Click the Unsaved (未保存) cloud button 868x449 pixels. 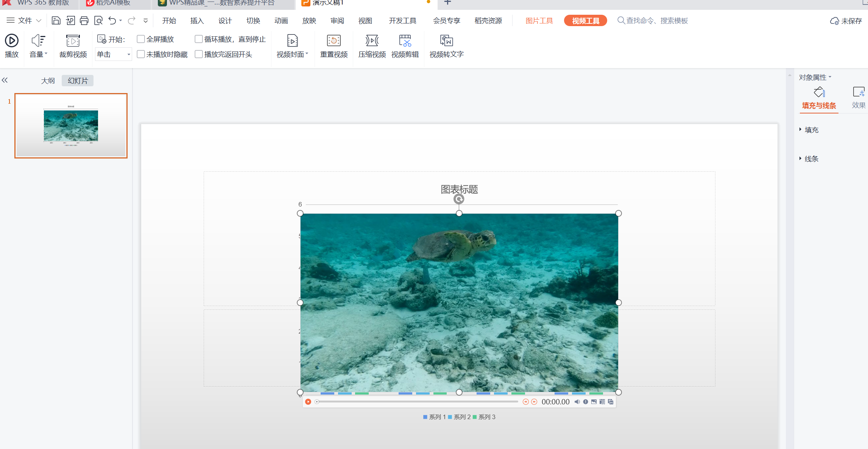pos(846,21)
